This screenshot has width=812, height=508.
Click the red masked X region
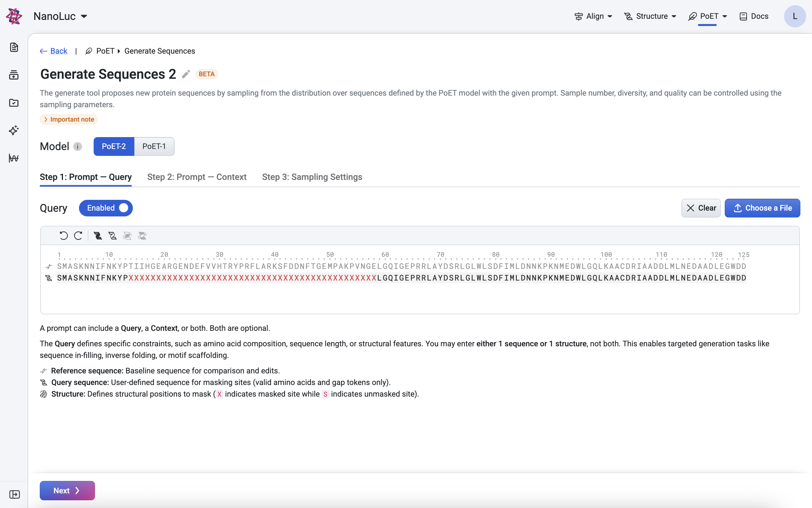click(x=252, y=278)
